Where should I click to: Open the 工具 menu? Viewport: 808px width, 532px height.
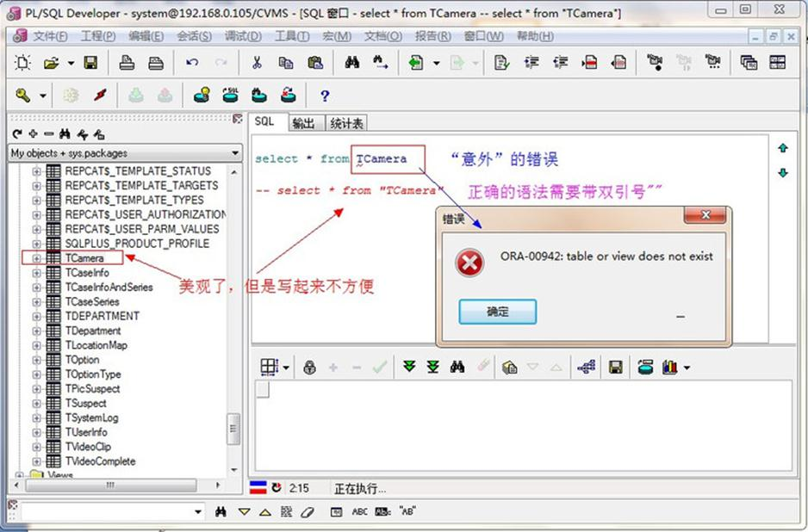(x=290, y=36)
